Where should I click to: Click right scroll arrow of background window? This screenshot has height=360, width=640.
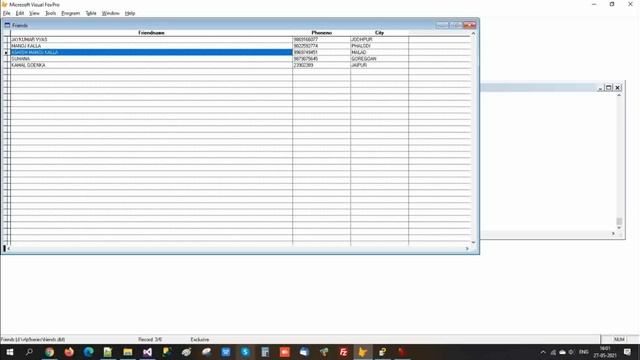click(613, 234)
